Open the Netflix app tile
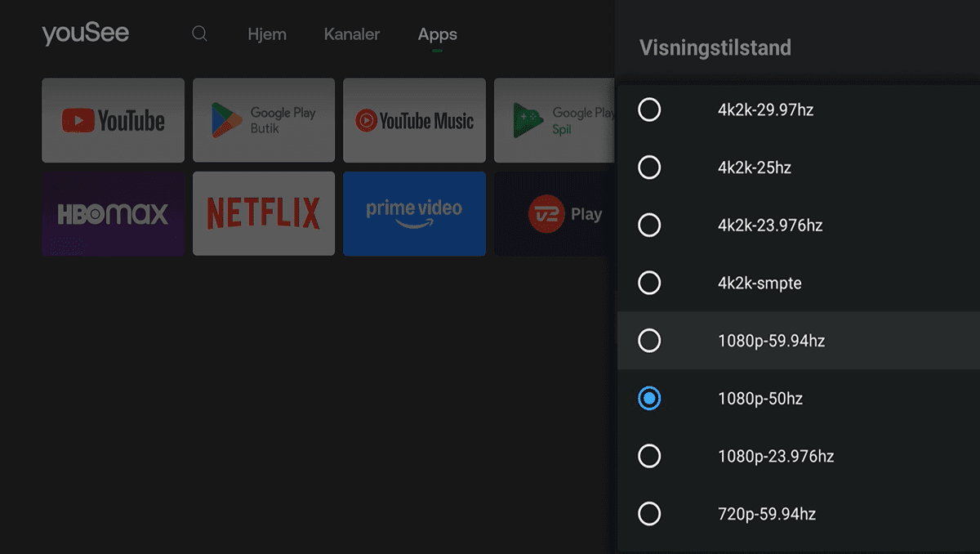 [264, 214]
